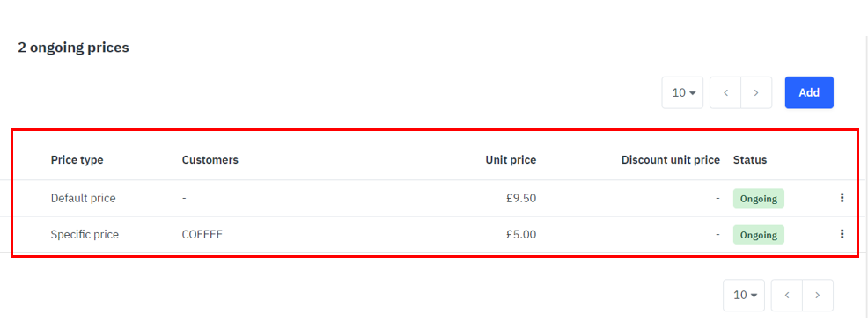This screenshot has width=868, height=322.
Task: Click the Ongoing badge in the Default price row
Action: [758, 199]
